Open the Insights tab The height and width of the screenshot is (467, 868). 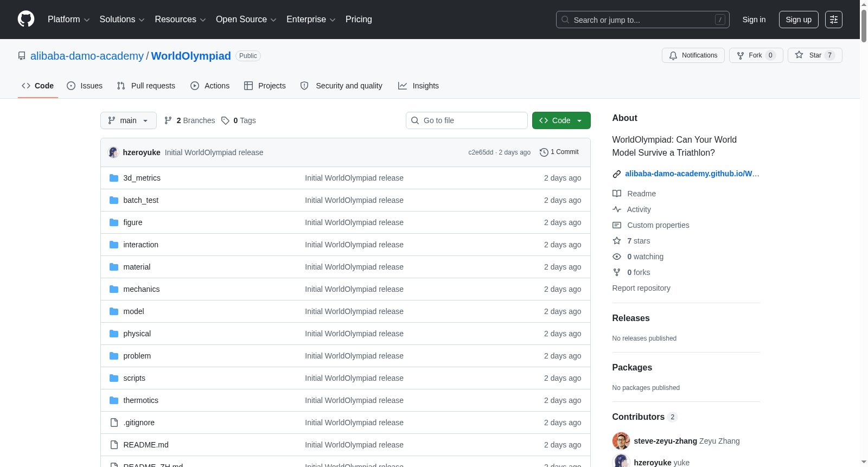(418, 86)
